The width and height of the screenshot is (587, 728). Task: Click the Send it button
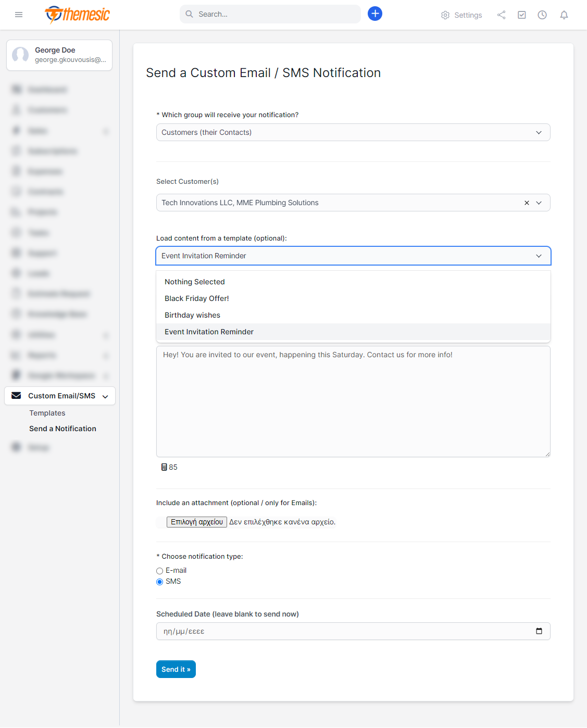coord(176,669)
